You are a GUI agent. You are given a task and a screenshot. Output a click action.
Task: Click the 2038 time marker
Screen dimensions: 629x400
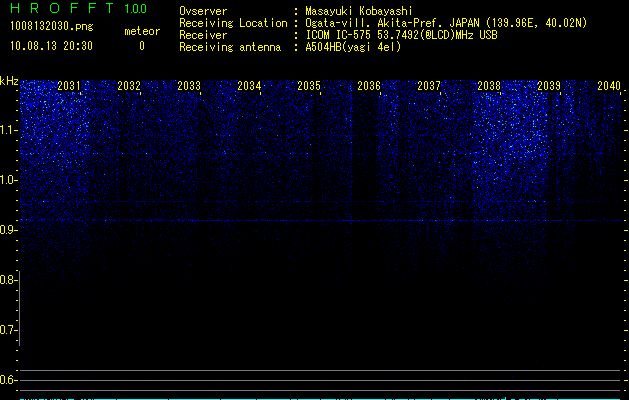[489, 86]
